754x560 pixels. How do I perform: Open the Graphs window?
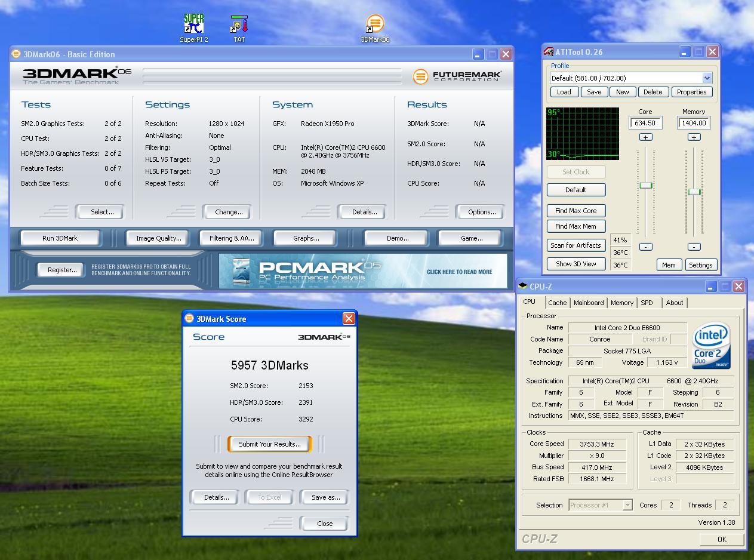[306, 238]
